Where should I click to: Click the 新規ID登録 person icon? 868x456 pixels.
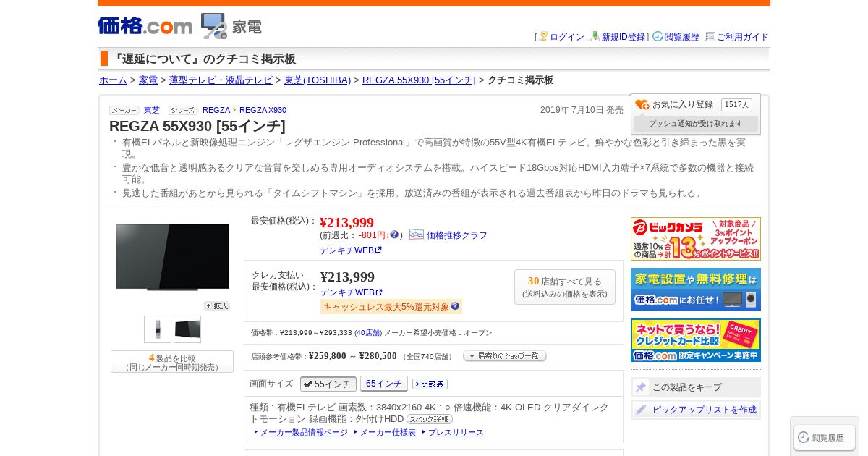(595, 36)
